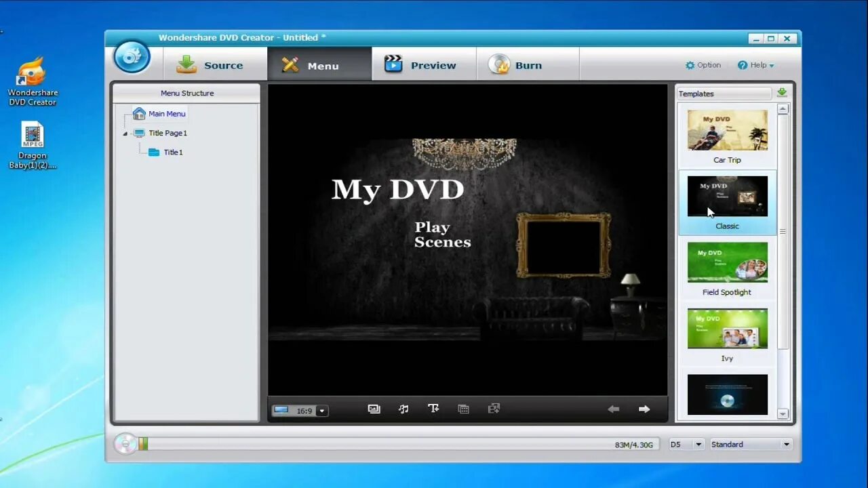Image resolution: width=868 pixels, height=488 pixels.
Task: Open the Templates category dropdown
Action: 724,94
